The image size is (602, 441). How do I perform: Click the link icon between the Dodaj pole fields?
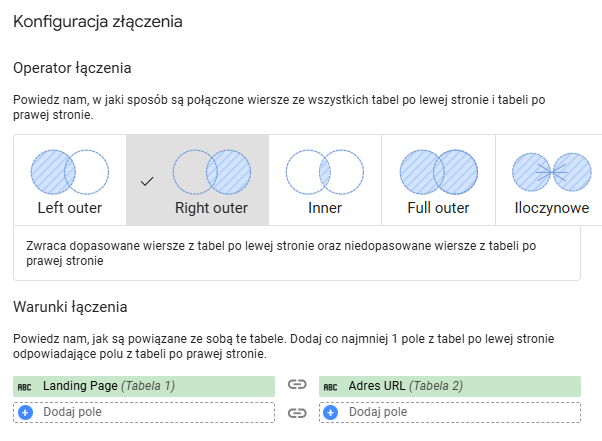tap(296, 411)
